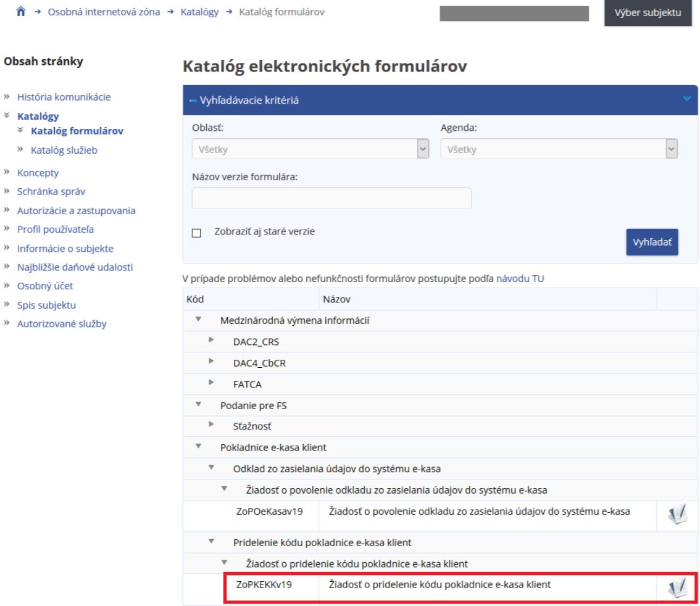Open 'História komunikácie' in sidebar
The image size is (700, 606).
coord(65,97)
